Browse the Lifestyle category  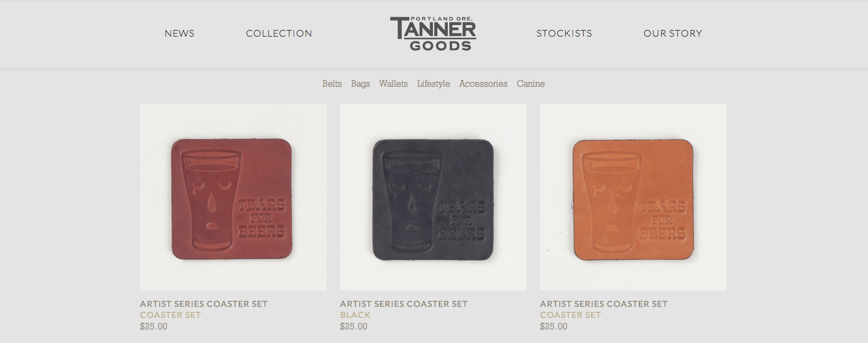(x=434, y=84)
